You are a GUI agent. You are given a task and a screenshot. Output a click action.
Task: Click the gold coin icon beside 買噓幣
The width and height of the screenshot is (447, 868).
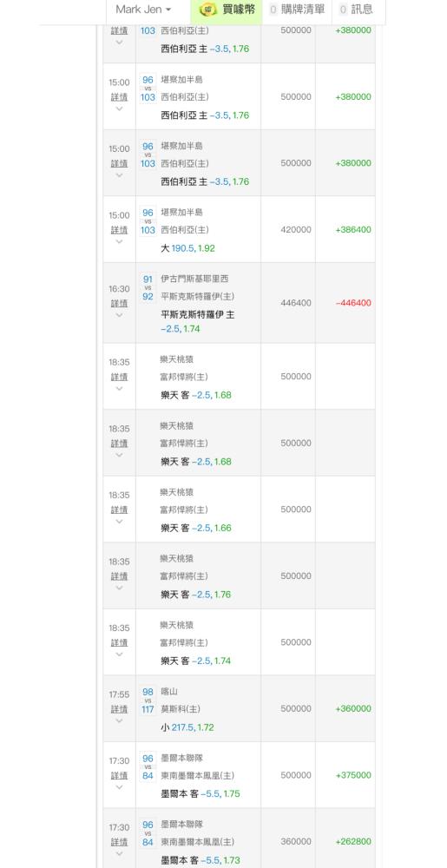(208, 10)
